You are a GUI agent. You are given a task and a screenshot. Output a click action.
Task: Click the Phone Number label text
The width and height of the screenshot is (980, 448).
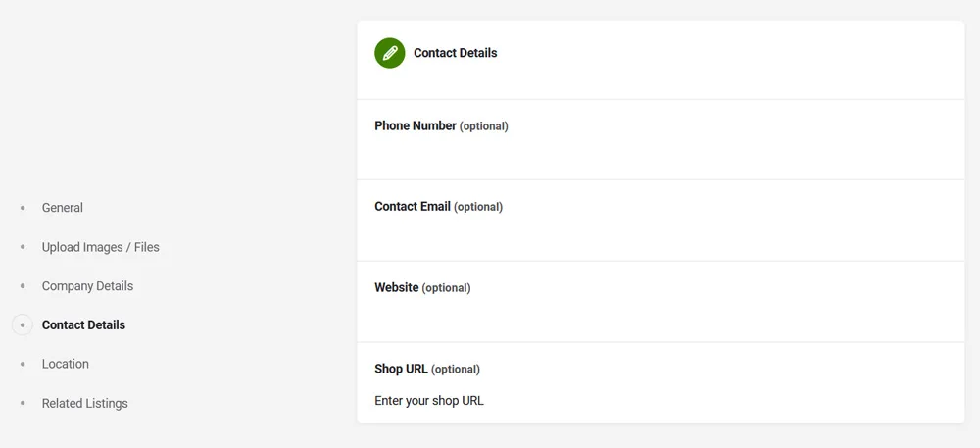pos(416,125)
